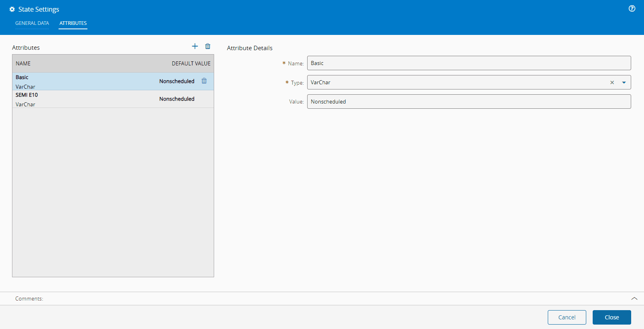Select the Basic attribute row name
644x329 pixels.
pyautogui.click(x=22, y=77)
